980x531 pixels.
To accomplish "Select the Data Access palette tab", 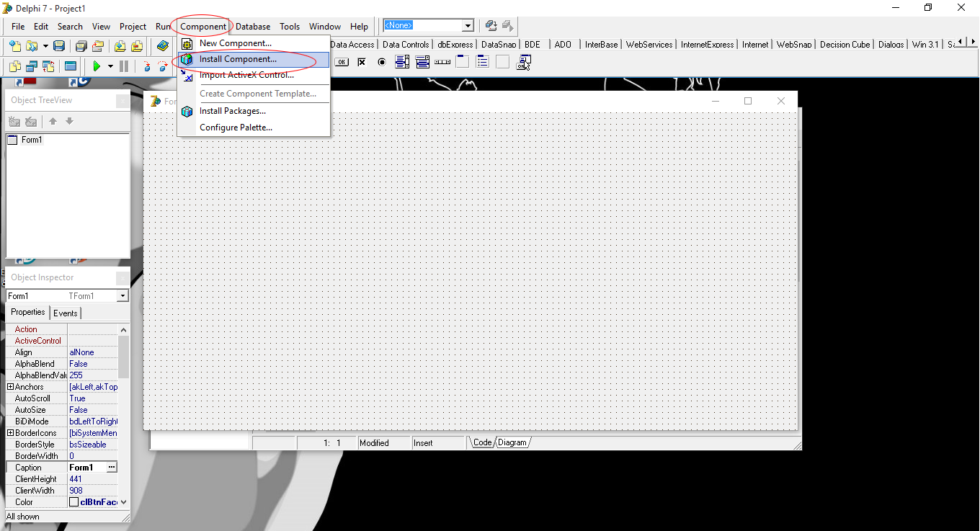I will point(352,45).
